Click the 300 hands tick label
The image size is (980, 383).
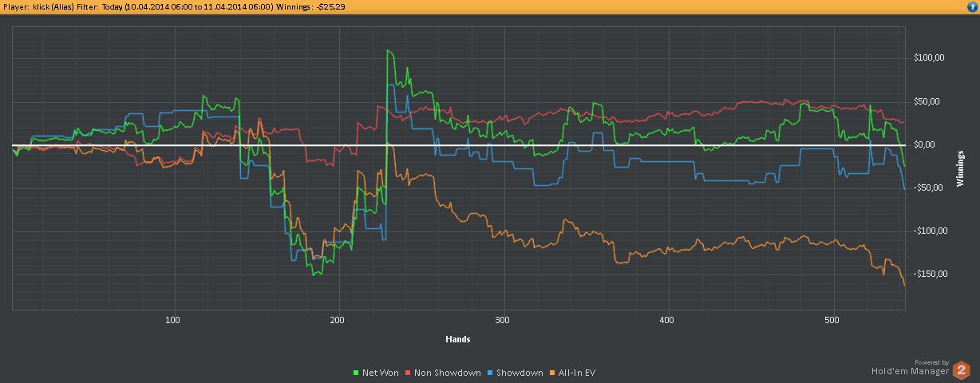tap(502, 319)
